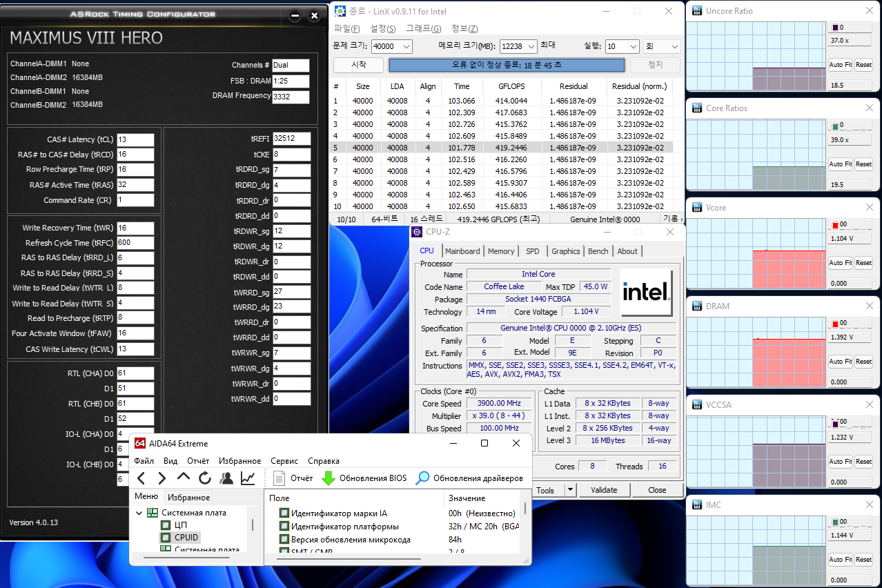Viewport: 882px width, 588px height.
Task: Open the Сервис menu in AIDA64
Action: (284, 461)
